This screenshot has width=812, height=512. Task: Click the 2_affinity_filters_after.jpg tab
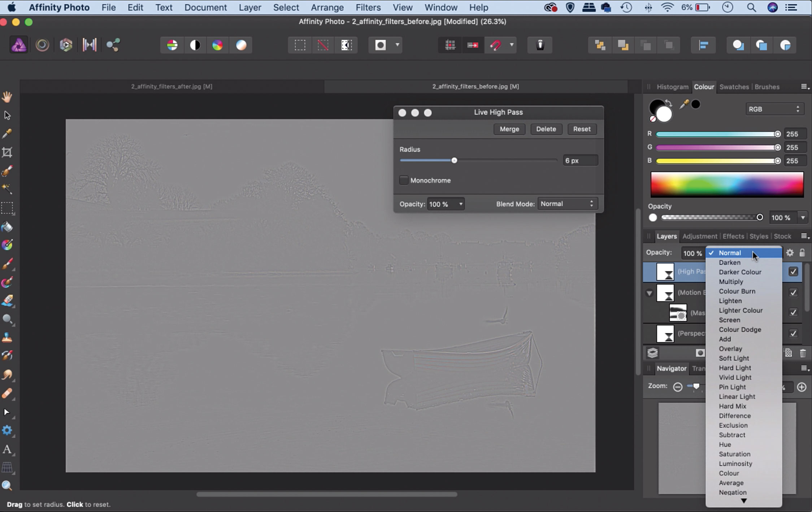[171, 86]
